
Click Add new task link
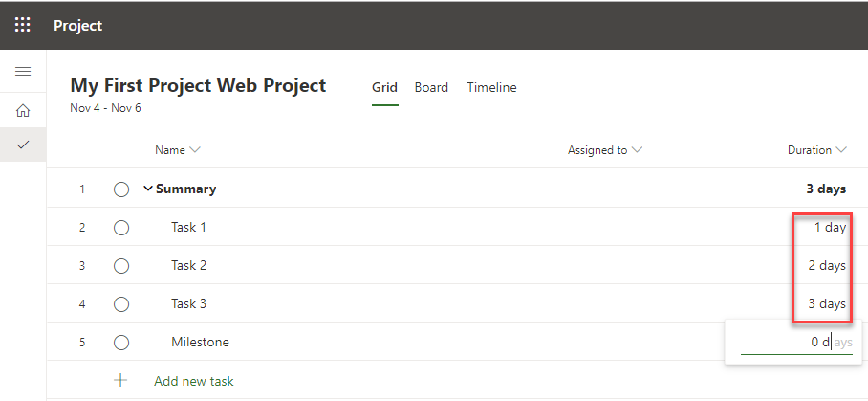(193, 381)
